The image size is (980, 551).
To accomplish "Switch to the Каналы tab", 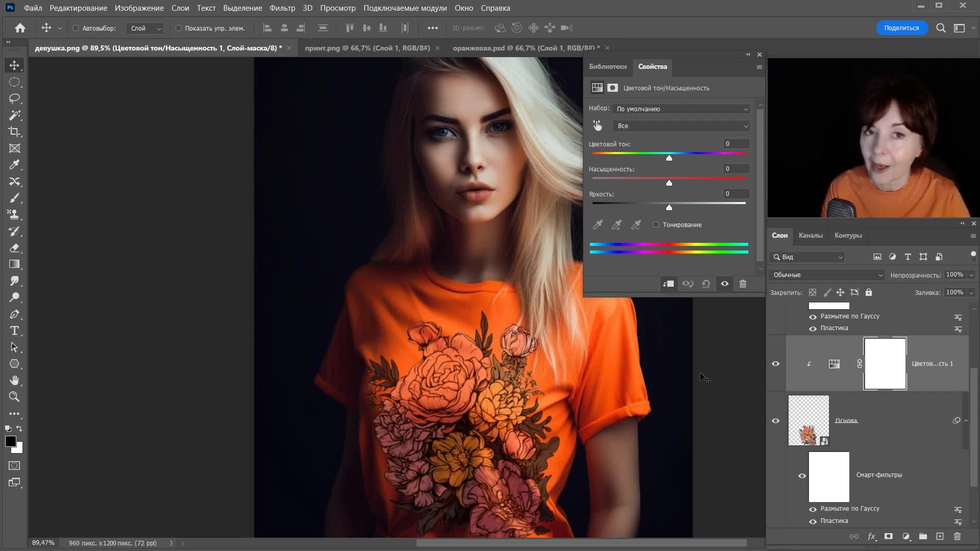I will click(810, 235).
